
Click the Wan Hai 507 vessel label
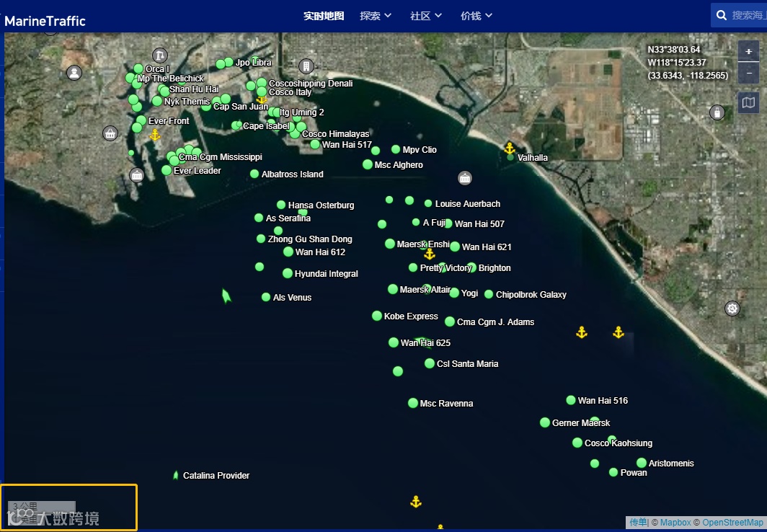[479, 224]
